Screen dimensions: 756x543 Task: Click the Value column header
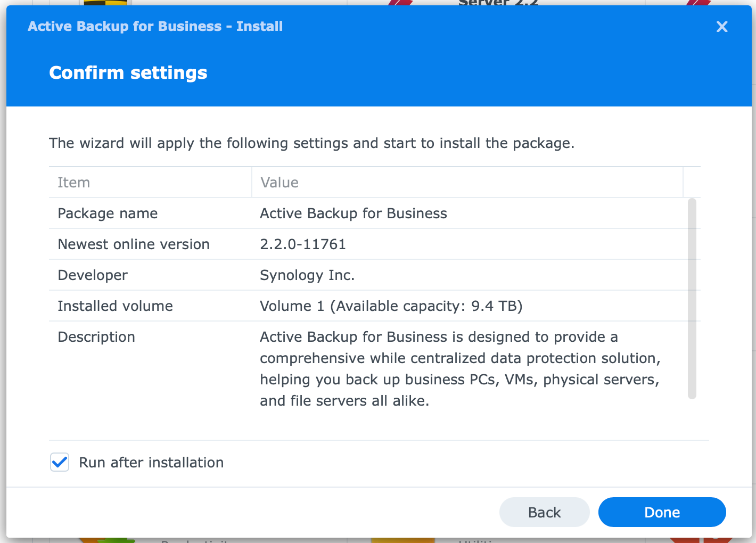coord(280,183)
